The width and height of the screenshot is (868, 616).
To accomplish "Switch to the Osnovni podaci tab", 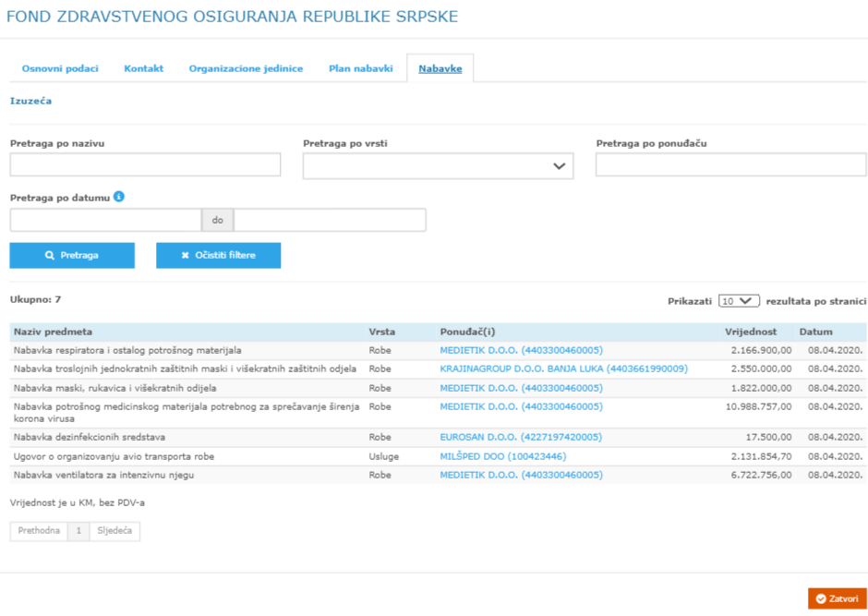I will [60, 69].
